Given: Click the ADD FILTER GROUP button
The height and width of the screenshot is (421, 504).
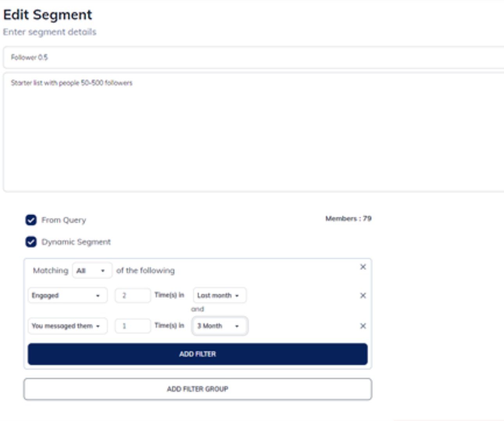Looking at the screenshot, I should click(198, 389).
